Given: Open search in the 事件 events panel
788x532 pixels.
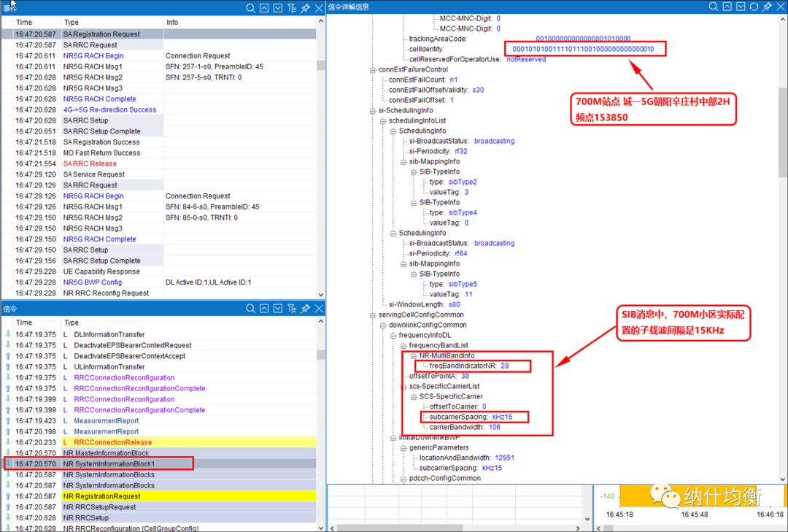Looking at the screenshot, I should (x=250, y=8).
